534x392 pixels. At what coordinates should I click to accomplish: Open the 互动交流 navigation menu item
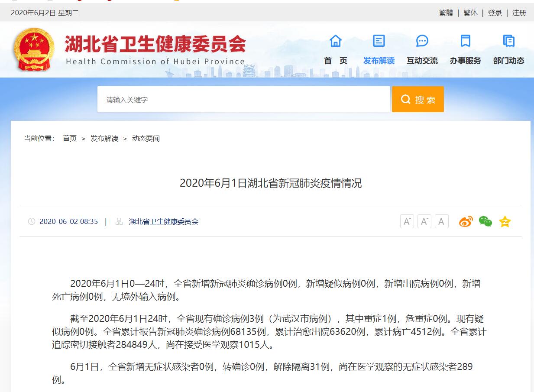pyautogui.click(x=422, y=61)
